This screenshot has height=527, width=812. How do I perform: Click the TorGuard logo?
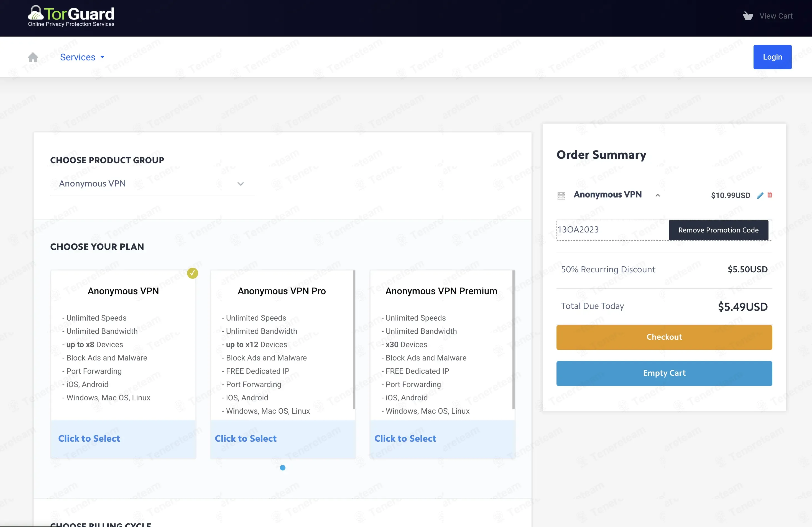tap(71, 16)
